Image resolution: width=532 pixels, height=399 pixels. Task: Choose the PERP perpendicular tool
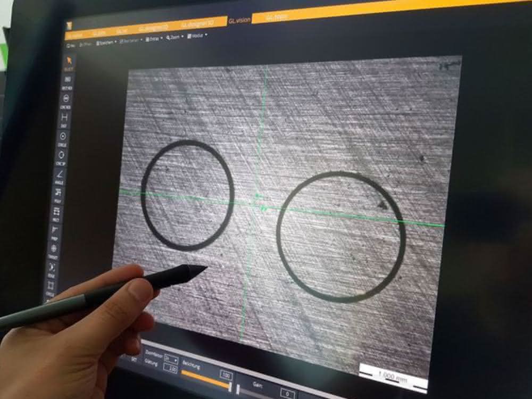55,232
